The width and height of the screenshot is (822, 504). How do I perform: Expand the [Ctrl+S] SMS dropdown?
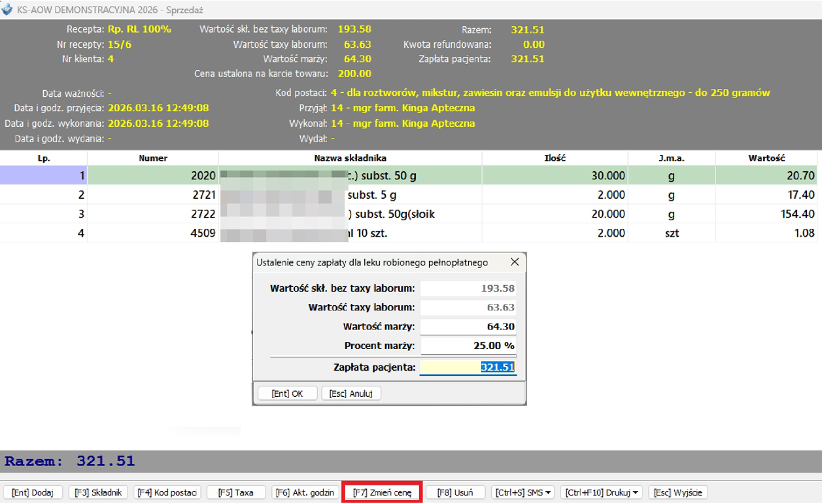[x=524, y=492]
